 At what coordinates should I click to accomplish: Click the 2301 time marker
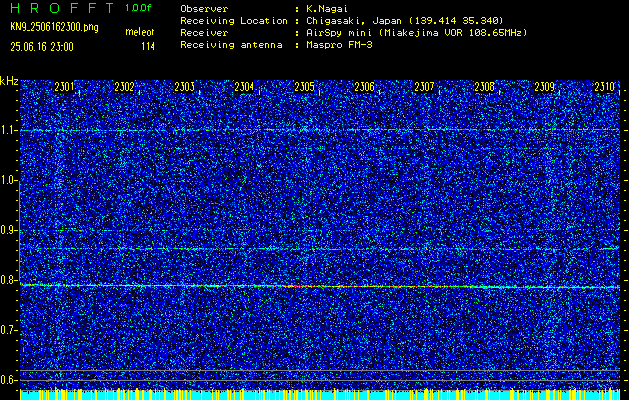click(64, 87)
